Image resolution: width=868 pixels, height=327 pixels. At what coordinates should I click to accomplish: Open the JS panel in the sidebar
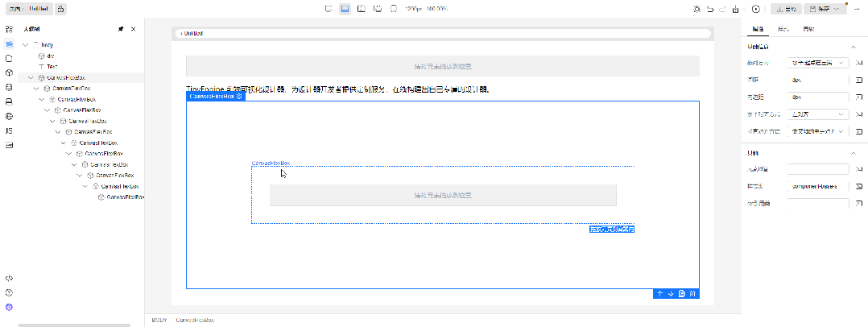(x=9, y=131)
